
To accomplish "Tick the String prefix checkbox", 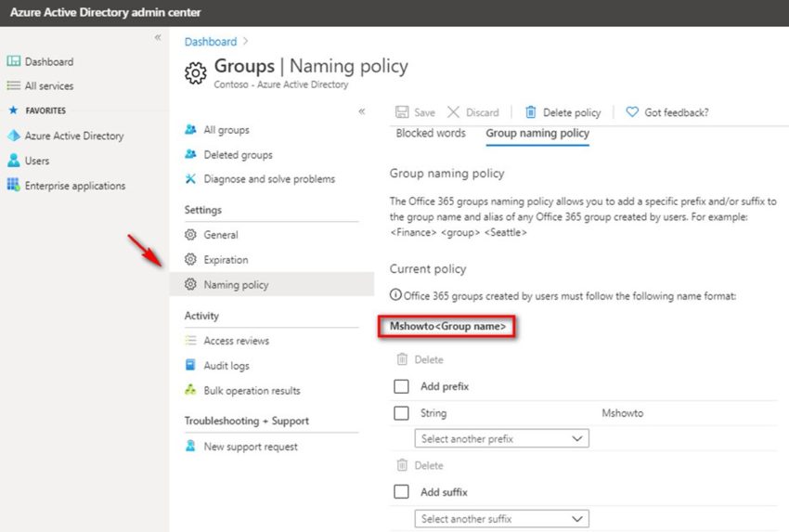I will (401, 413).
